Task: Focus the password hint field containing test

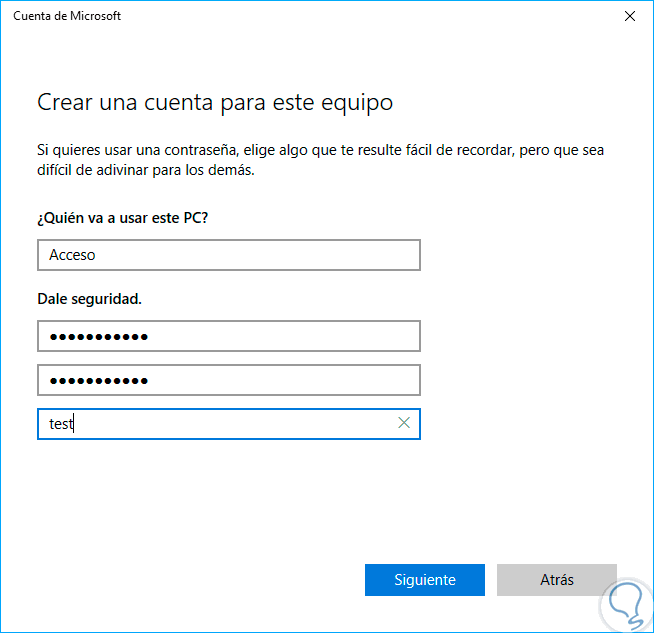Action: [215, 424]
